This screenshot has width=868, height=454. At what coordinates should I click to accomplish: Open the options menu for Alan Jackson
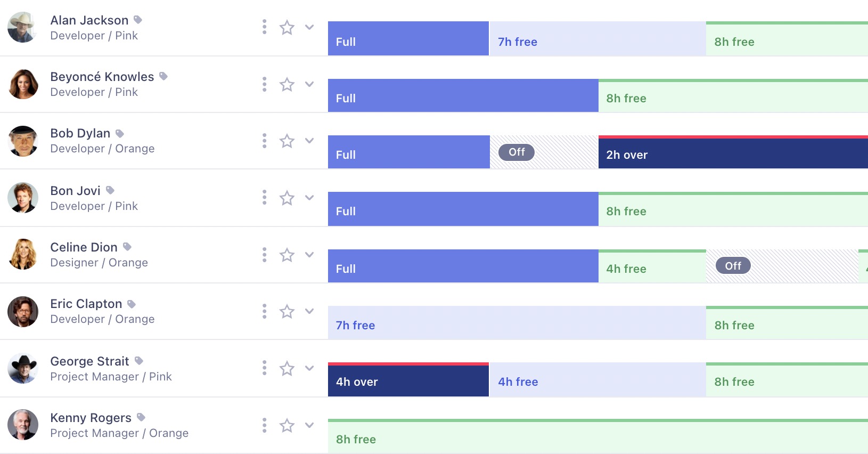pyautogui.click(x=264, y=27)
